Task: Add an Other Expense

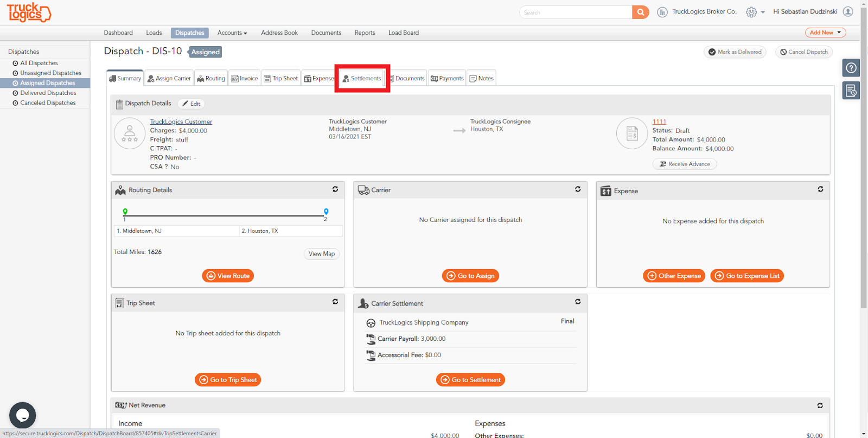Action: coord(674,276)
